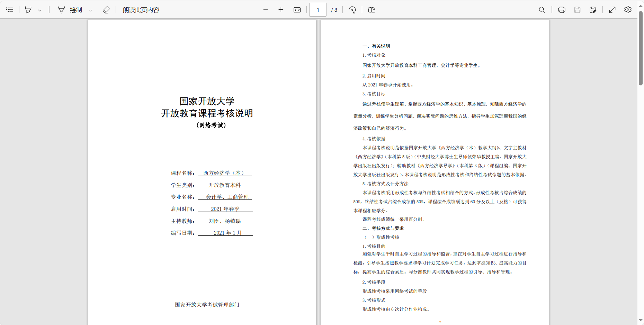Click the course name 西方经济学（本）
Image resolution: width=644 pixels, height=325 pixels.
224,173
